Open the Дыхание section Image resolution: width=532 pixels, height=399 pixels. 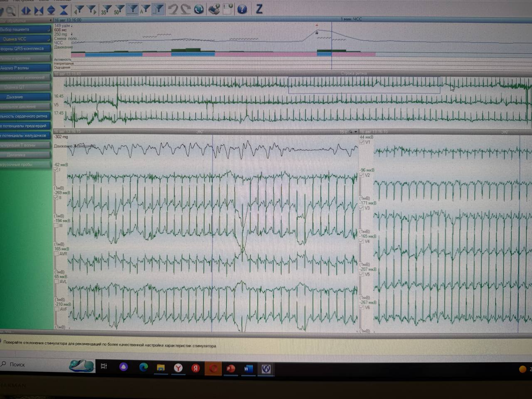point(25,97)
